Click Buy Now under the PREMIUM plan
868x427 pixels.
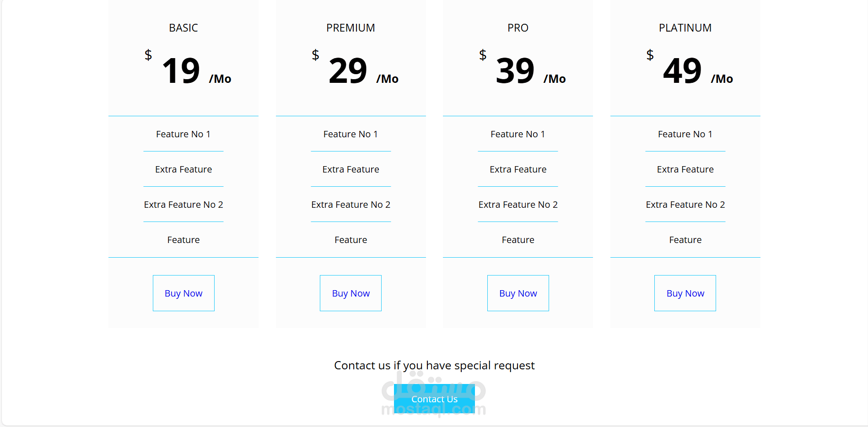[350, 293]
